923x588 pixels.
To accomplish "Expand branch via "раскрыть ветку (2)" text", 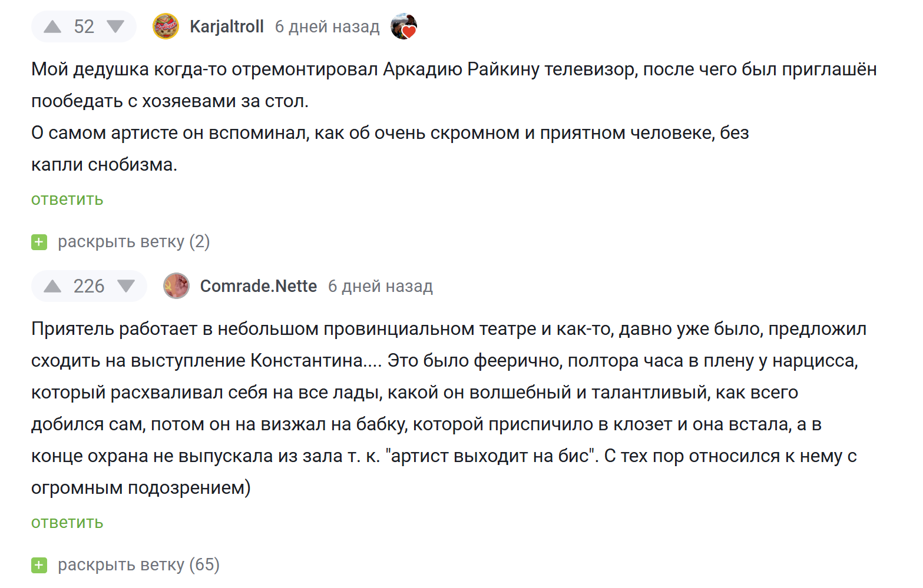I will tap(134, 242).
